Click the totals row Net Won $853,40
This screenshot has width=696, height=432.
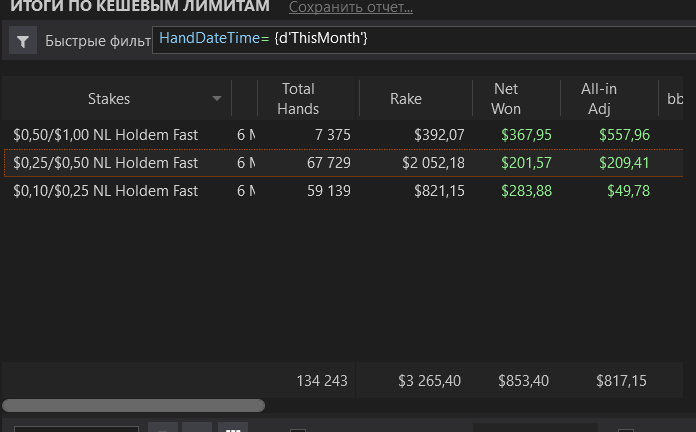523,380
